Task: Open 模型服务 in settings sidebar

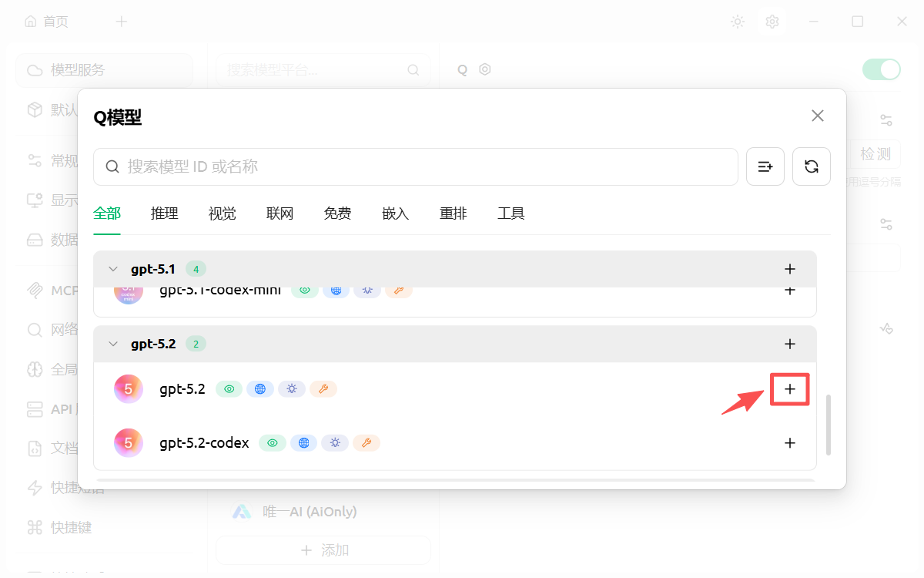Action: (104, 70)
